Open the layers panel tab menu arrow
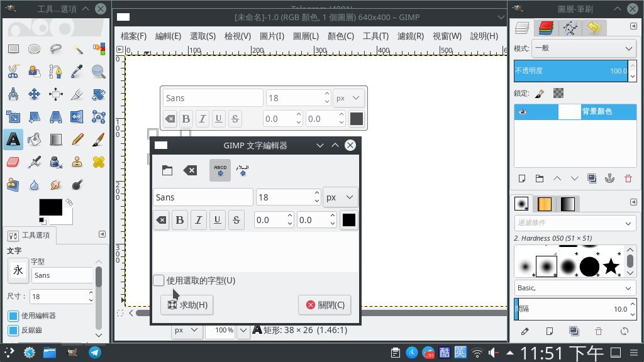 point(633,26)
